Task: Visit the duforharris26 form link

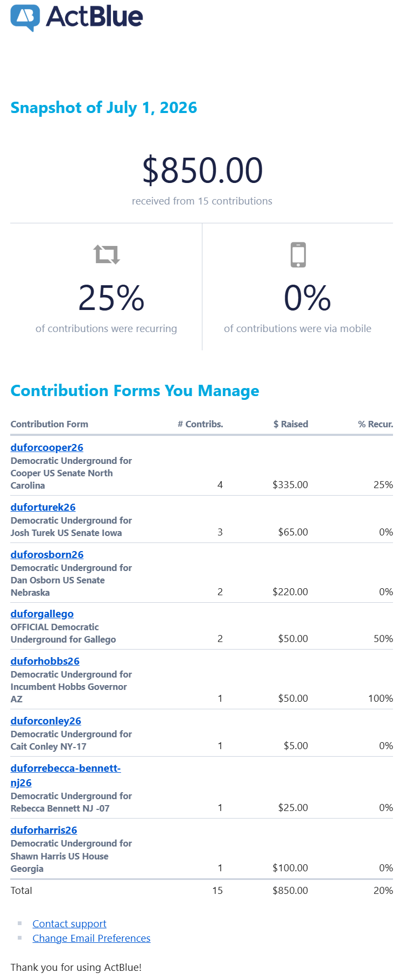Action: (44, 830)
